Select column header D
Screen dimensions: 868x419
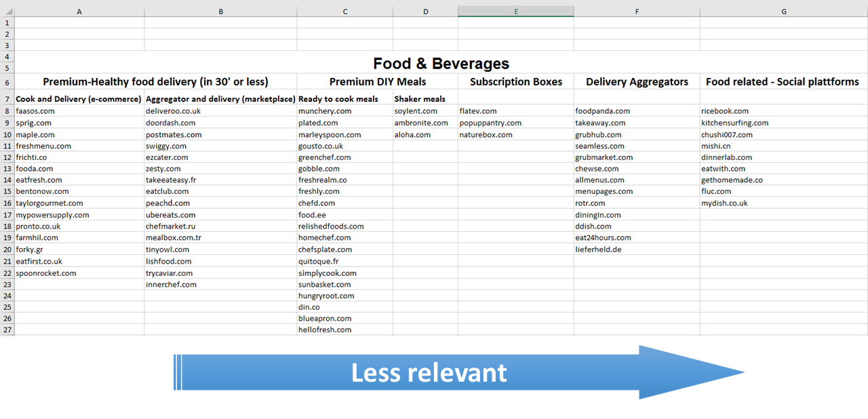[x=425, y=12]
